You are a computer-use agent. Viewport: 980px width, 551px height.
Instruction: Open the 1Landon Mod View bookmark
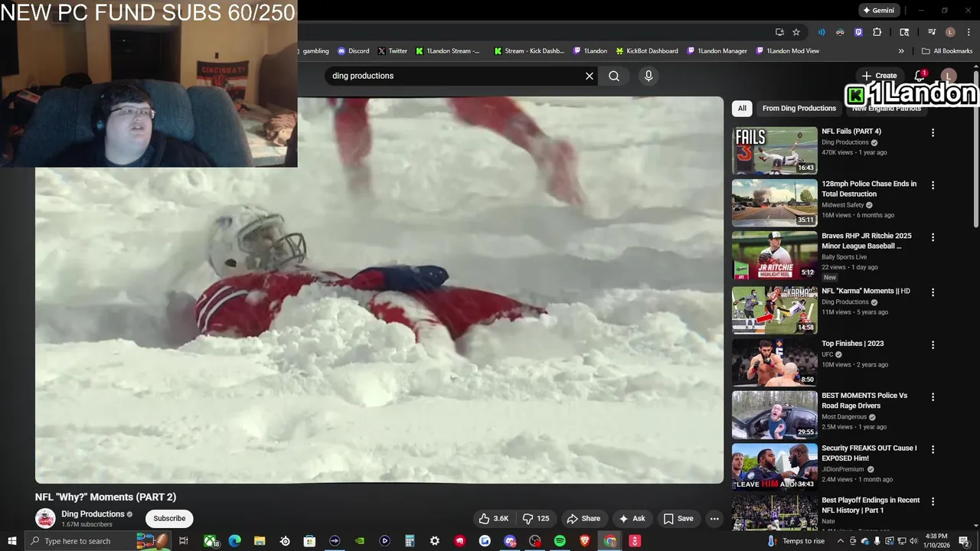click(x=787, y=51)
